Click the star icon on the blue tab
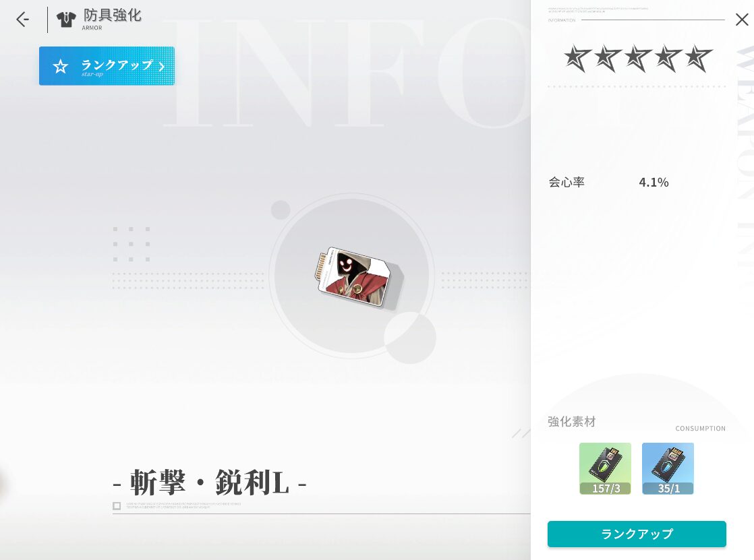The height and width of the screenshot is (560, 754). 61,66
